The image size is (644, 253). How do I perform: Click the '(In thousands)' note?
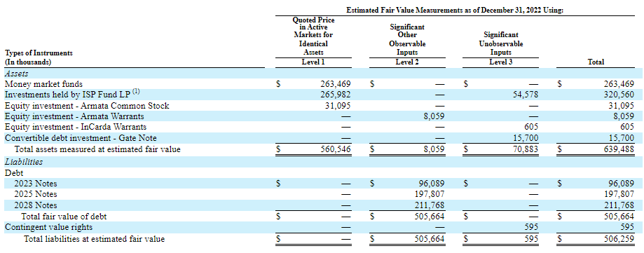coord(27,62)
